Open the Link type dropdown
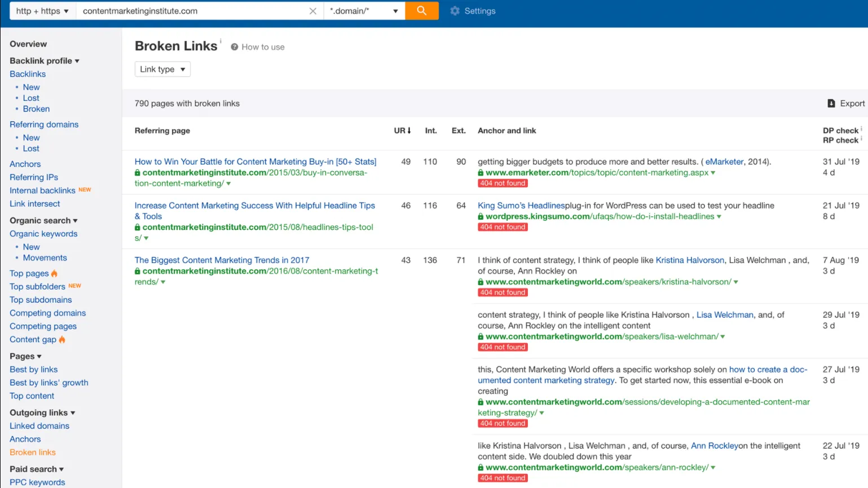Screen dimensions: 868x488 (x=162, y=69)
